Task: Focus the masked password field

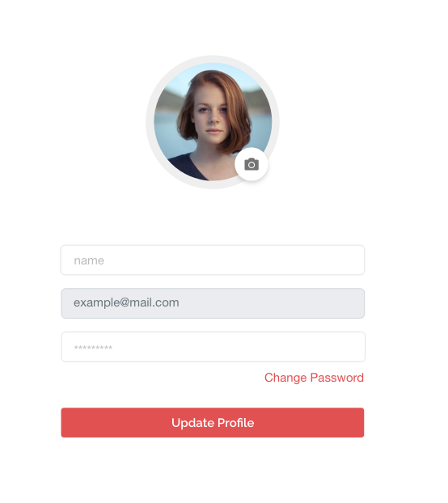Action: (213, 347)
